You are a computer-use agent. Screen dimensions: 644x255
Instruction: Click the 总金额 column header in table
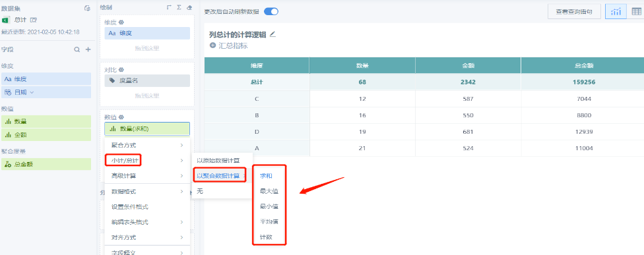point(583,66)
